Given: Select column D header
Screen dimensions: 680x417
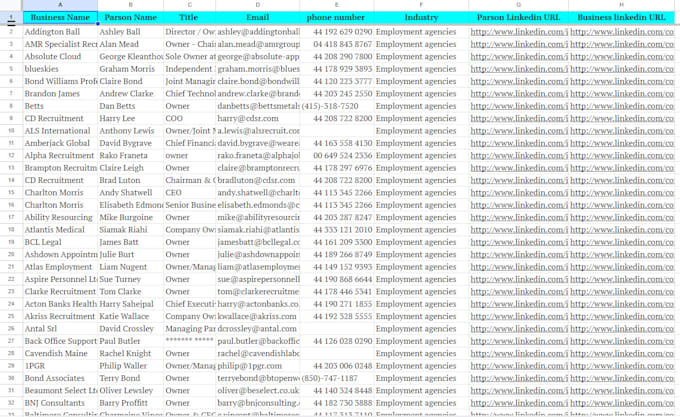Looking at the screenshot, I should pos(258,5).
